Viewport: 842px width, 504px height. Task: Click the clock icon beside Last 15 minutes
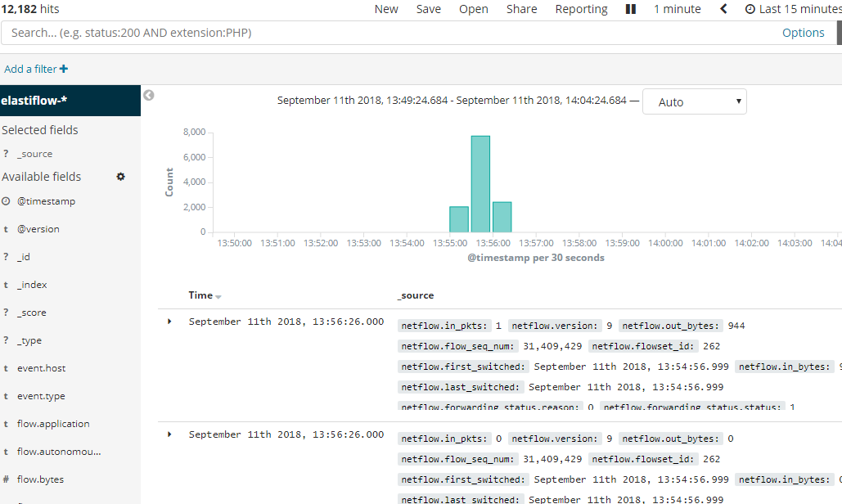point(750,9)
